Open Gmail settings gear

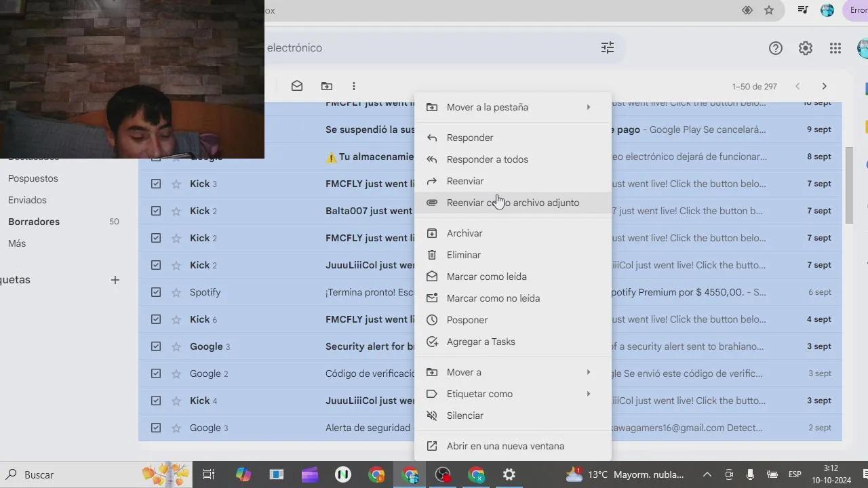(x=805, y=48)
